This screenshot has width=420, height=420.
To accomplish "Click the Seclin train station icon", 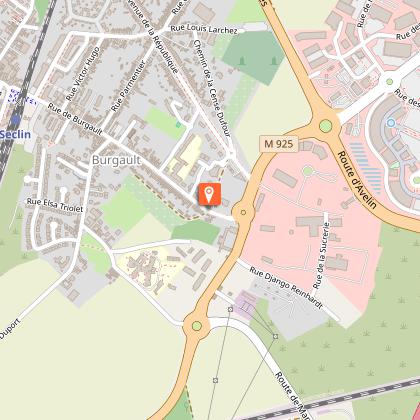I will tap(15, 120).
